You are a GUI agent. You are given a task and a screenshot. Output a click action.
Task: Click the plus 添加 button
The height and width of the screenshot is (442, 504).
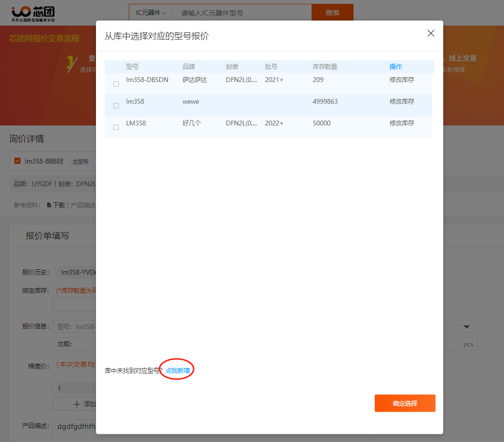74,404
